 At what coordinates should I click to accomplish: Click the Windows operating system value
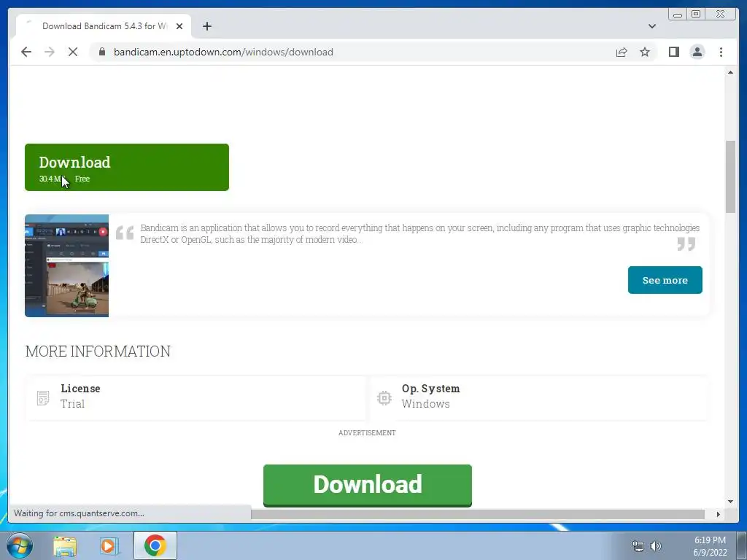click(x=425, y=404)
